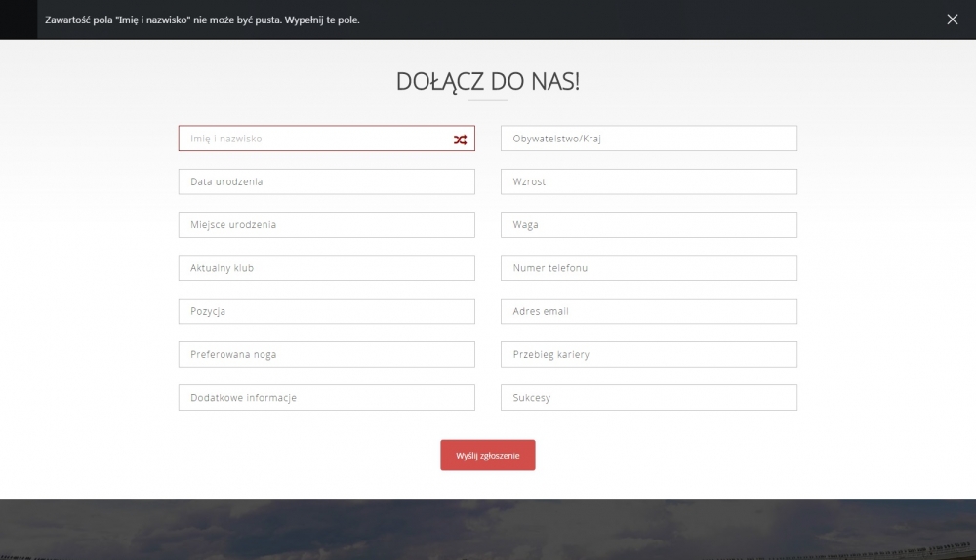Close the validation error notification

[952, 20]
